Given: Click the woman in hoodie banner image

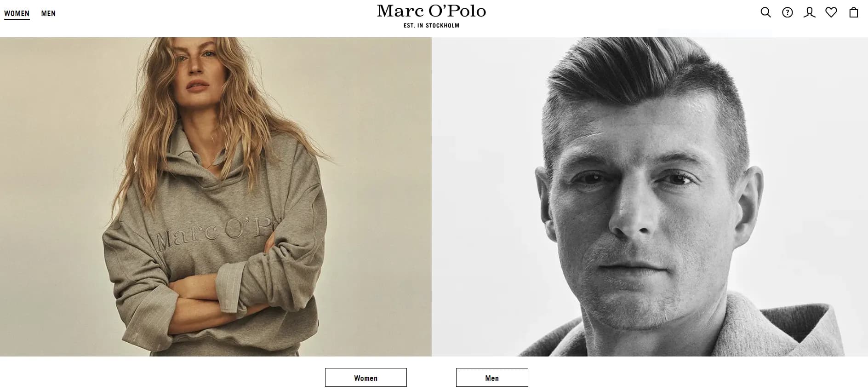Looking at the screenshot, I should (x=216, y=197).
